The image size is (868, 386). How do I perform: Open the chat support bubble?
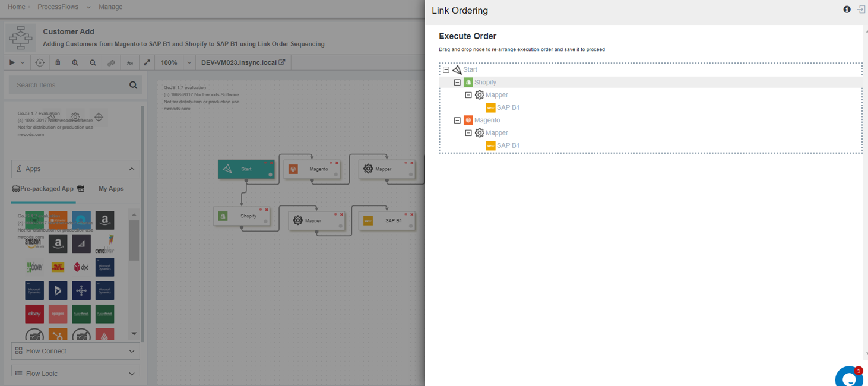pos(849,378)
